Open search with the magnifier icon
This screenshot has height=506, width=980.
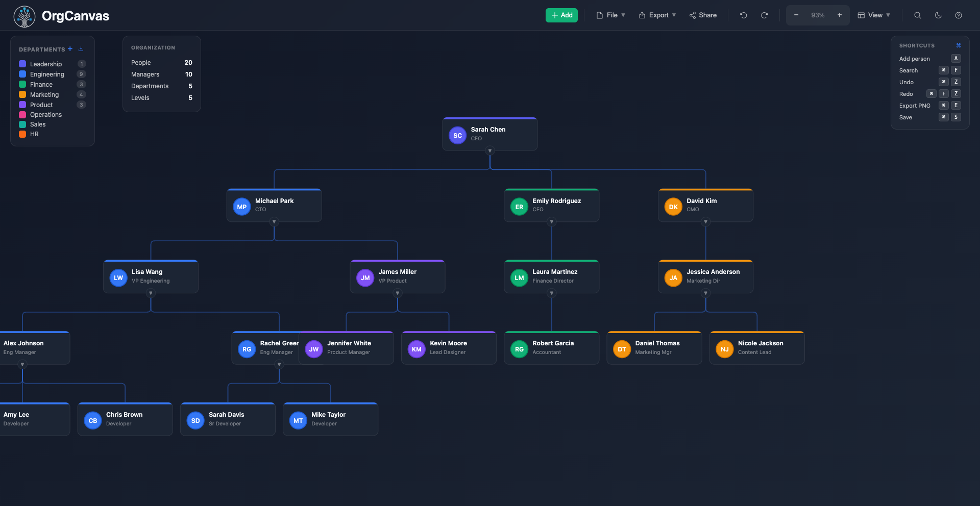click(x=917, y=15)
